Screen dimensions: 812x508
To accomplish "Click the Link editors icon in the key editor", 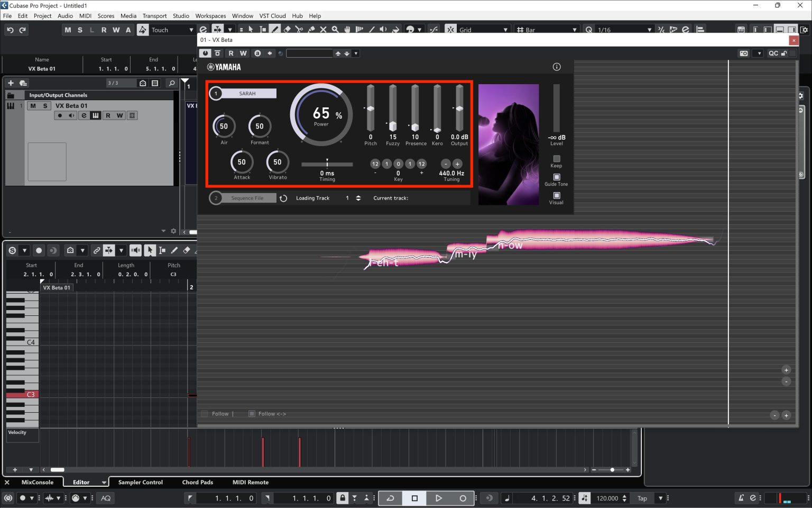I will tap(97, 250).
